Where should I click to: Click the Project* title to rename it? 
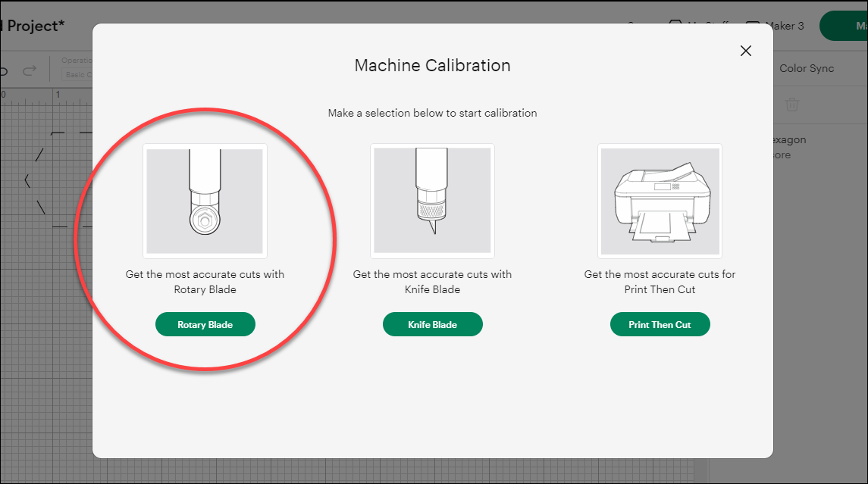33,25
